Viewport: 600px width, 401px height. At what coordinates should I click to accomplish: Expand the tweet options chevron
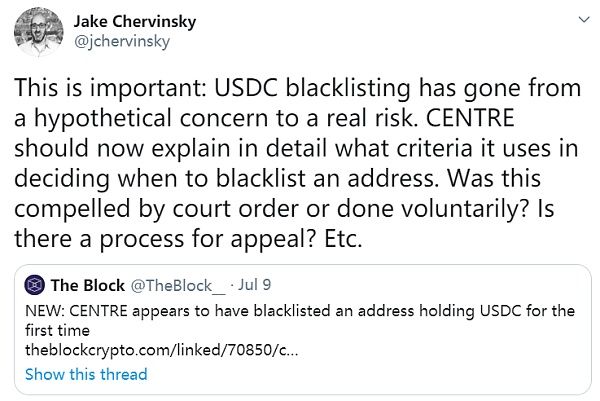coord(581,19)
